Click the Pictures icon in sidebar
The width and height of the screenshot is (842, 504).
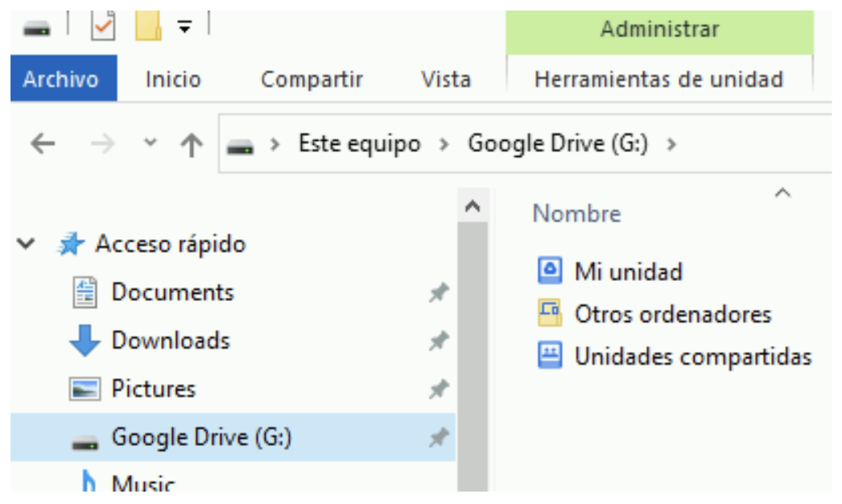[85, 389]
